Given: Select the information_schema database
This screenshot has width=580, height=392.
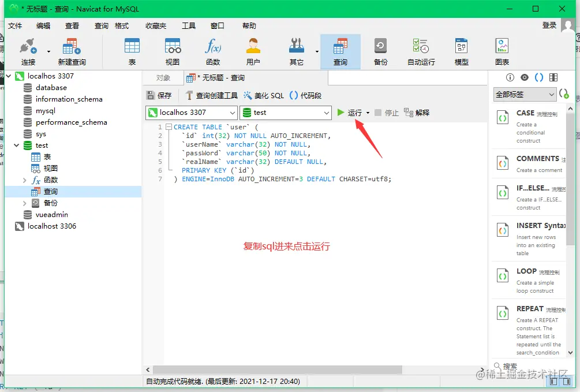Looking at the screenshot, I should (69, 99).
